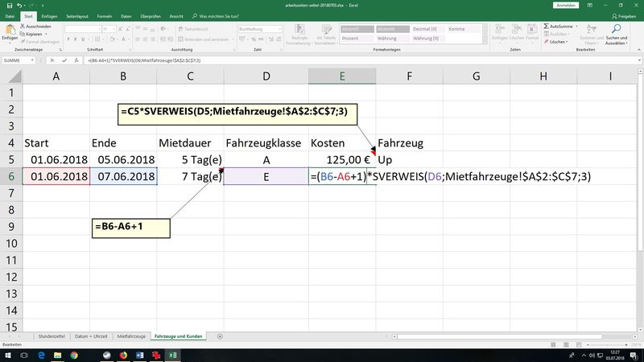Collapse the ribbon using the chevron arrow

(638, 50)
